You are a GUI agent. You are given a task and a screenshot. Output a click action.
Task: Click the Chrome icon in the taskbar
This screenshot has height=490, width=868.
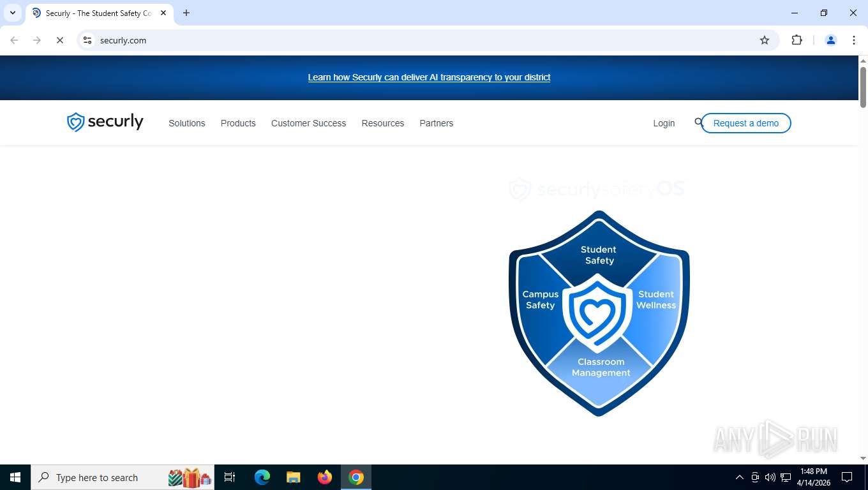[356, 477]
